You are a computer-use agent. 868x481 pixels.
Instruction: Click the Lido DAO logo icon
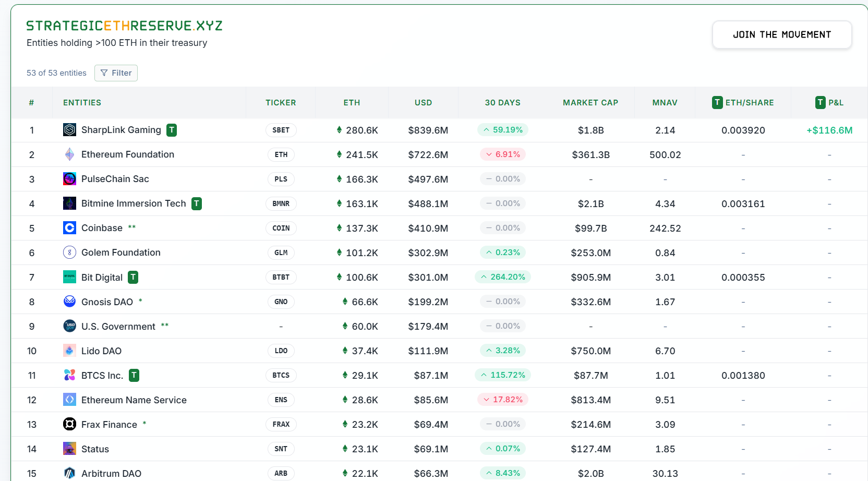(69, 351)
